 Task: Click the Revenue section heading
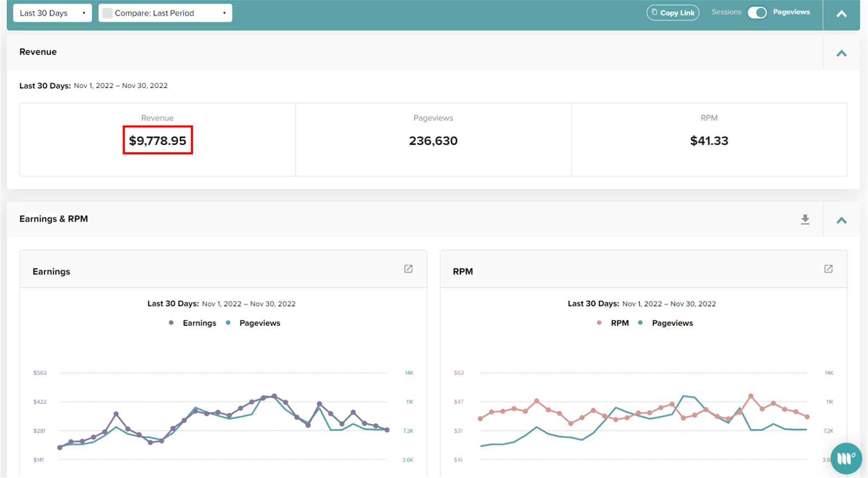[38, 52]
